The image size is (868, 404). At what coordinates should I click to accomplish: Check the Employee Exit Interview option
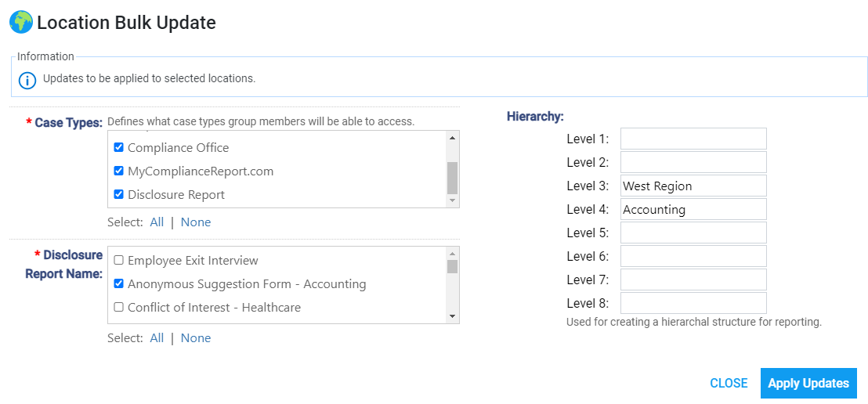[118, 260]
